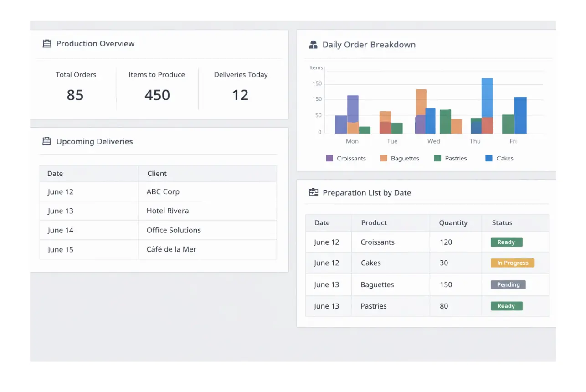Click the Production Overview clipboard icon
This screenshot has width=586, height=392.
46,44
